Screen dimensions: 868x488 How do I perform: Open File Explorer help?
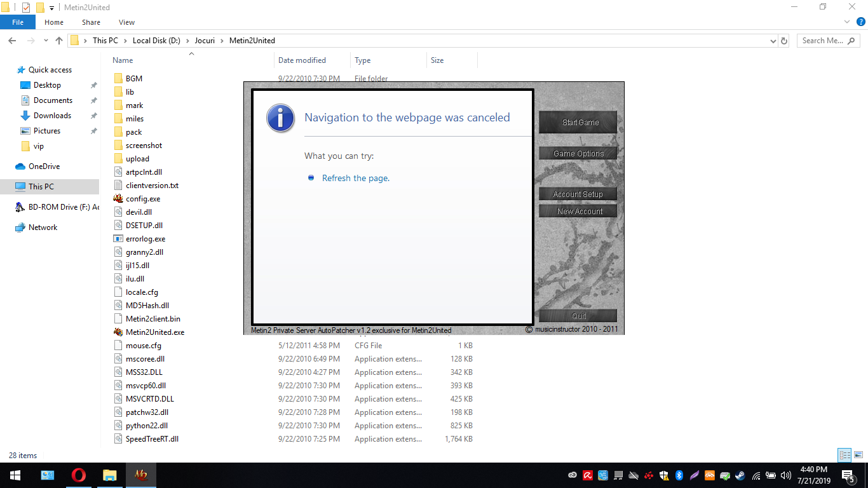click(x=861, y=22)
